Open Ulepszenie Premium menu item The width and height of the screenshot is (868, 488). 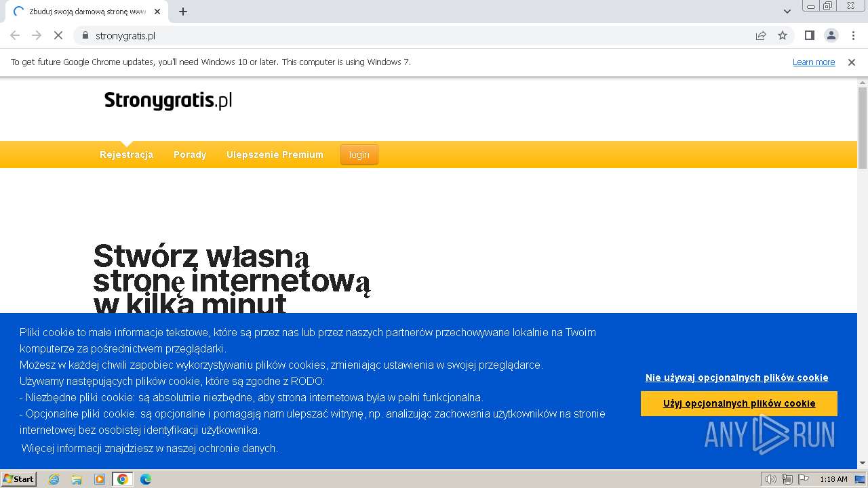point(275,155)
